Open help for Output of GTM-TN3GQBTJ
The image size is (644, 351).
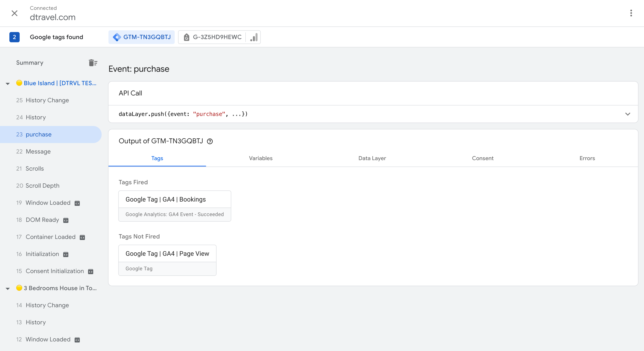point(210,142)
